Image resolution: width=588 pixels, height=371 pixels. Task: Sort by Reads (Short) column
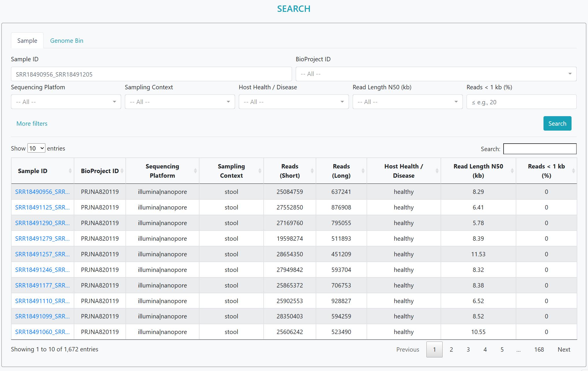290,171
